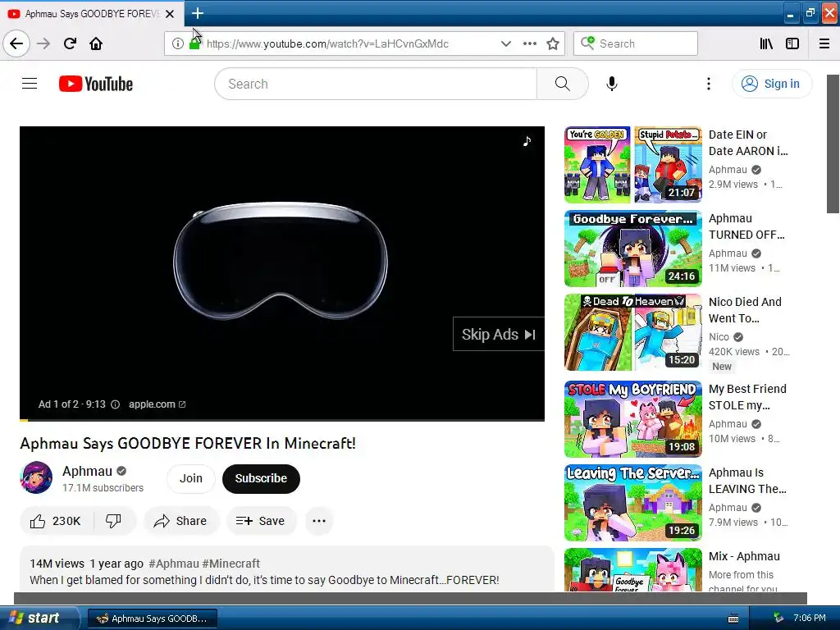Viewport: 840px width, 630px height.
Task: Expand the video description text
Action: click(x=286, y=569)
